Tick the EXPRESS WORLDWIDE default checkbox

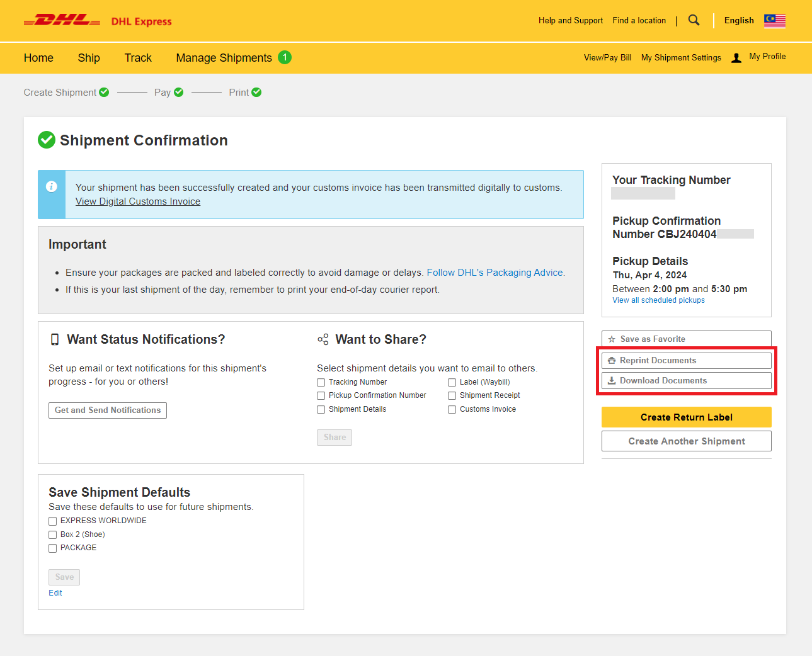click(x=53, y=521)
